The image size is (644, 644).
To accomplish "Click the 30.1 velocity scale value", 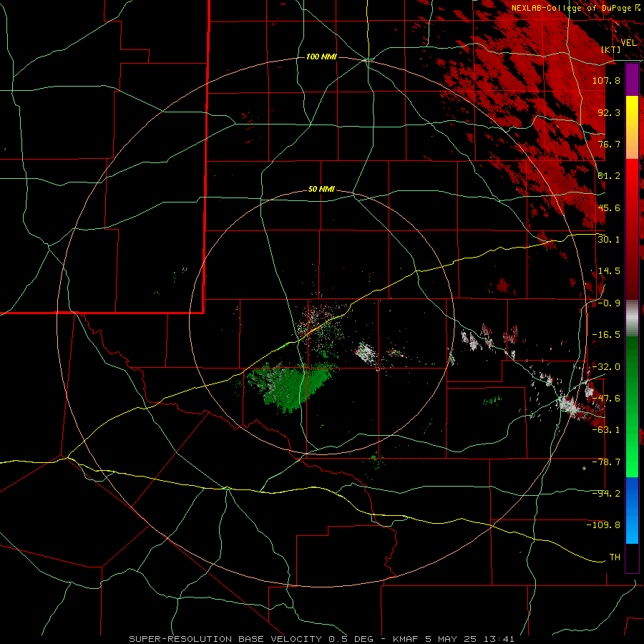I will [x=609, y=240].
